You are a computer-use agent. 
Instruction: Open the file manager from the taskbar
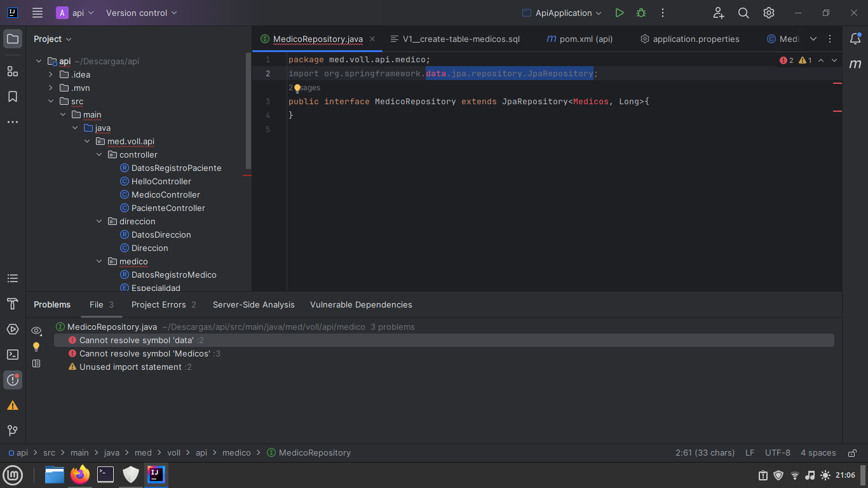(x=55, y=475)
